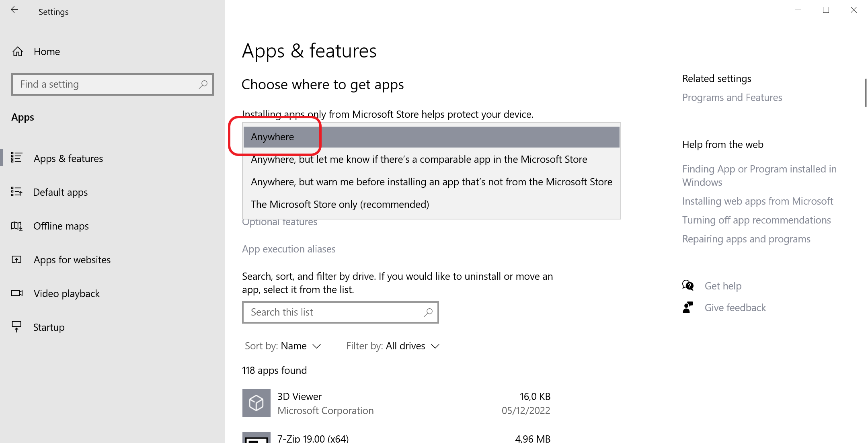
Task: Select 'The Microsoft Store only (recommended)'
Action: coord(339,204)
